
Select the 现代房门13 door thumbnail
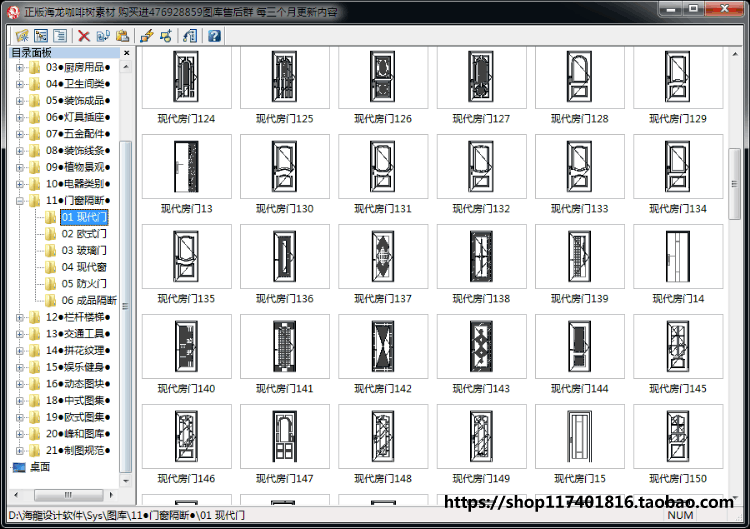point(187,166)
